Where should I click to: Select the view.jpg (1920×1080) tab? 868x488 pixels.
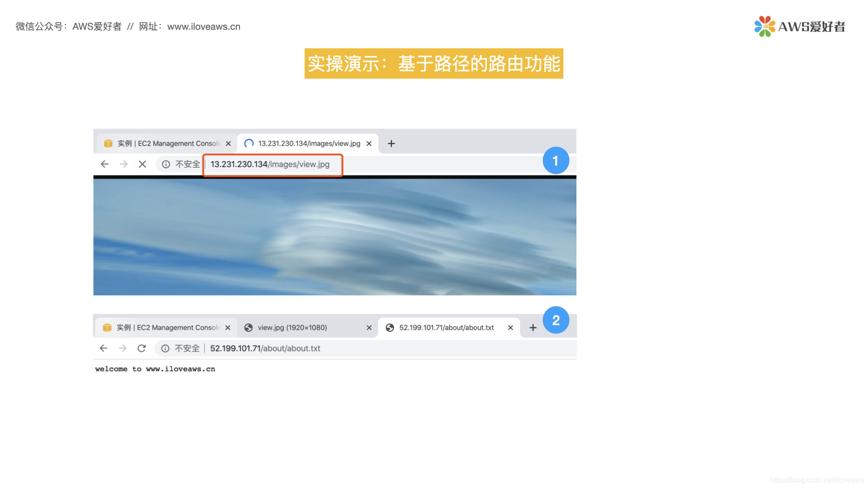pos(307,328)
